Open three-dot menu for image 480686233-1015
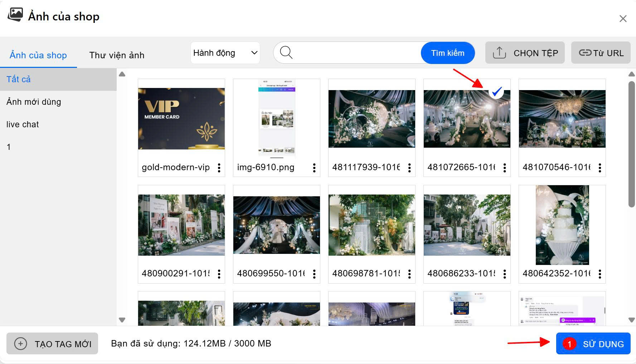Viewport: 636px width, 364px height. pyautogui.click(x=505, y=274)
